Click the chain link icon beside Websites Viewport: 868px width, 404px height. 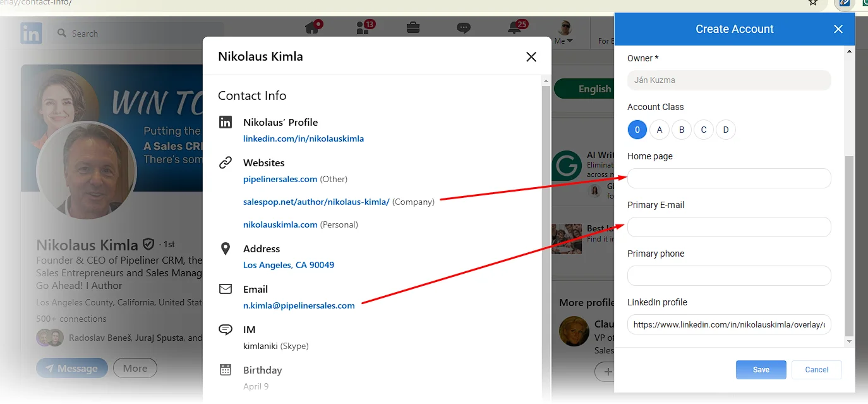point(226,162)
